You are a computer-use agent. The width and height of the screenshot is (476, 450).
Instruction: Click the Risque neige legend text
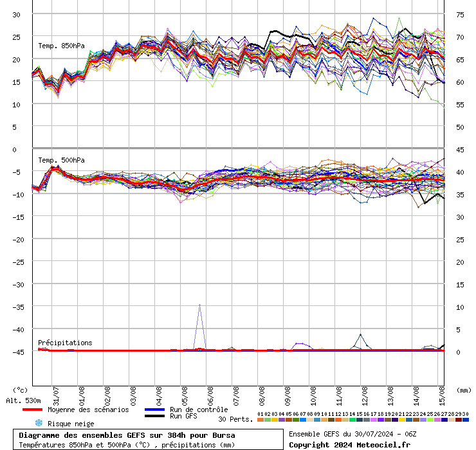(71, 424)
